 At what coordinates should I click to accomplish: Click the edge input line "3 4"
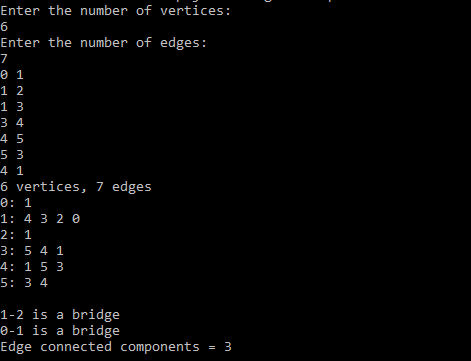click(12, 123)
